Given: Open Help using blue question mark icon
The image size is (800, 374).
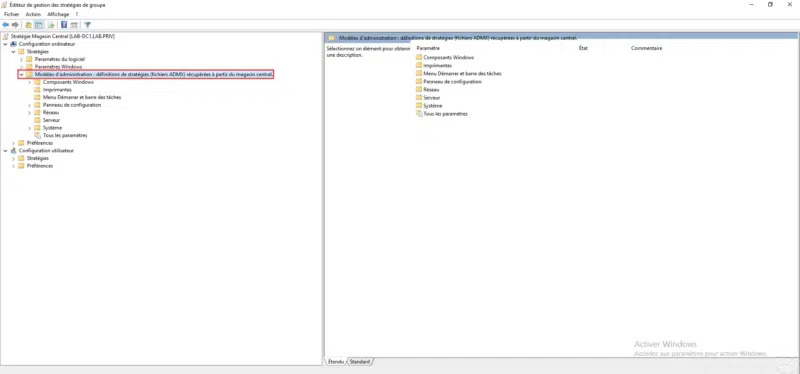Looking at the screenshot, I should (x=64, y=24).
